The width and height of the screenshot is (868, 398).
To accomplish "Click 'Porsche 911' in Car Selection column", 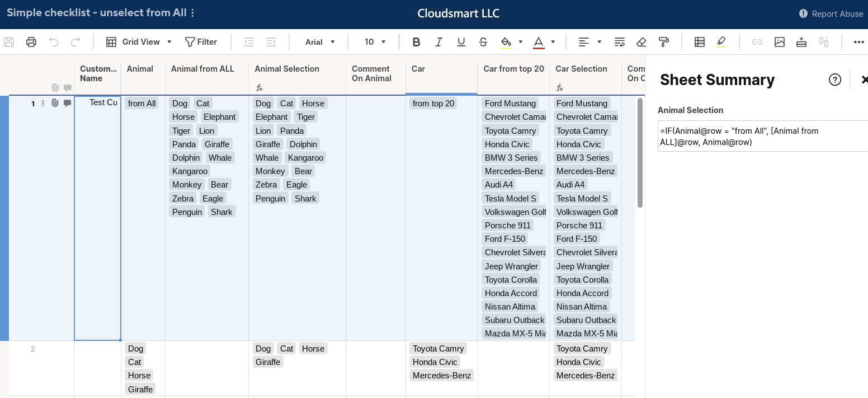I will pos(579,225).
